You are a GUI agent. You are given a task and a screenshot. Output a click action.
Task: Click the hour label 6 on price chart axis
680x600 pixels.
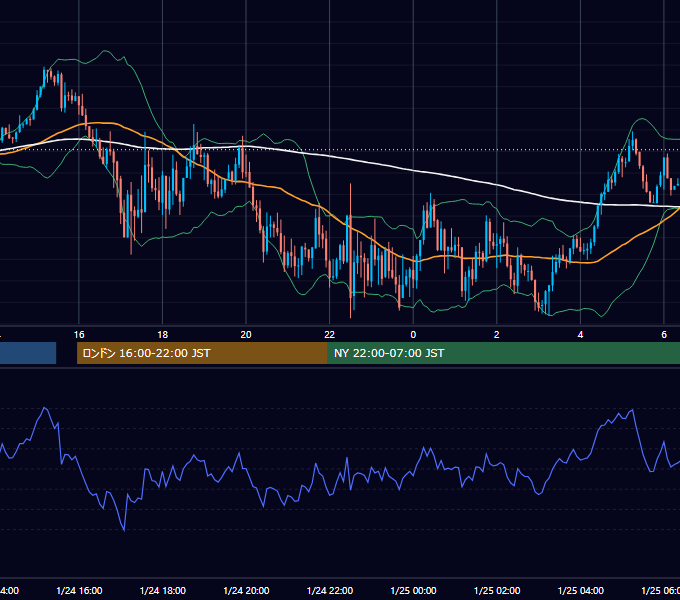point(664,335)
